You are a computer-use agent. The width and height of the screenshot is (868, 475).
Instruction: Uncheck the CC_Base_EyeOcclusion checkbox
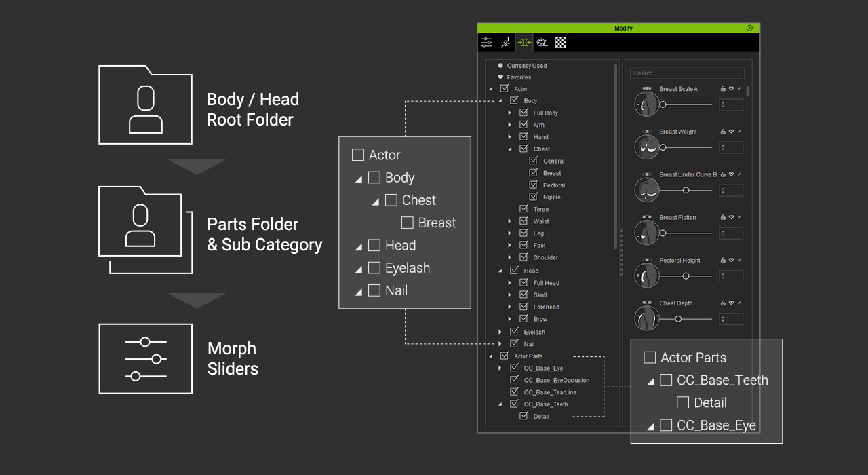point(514,380)
